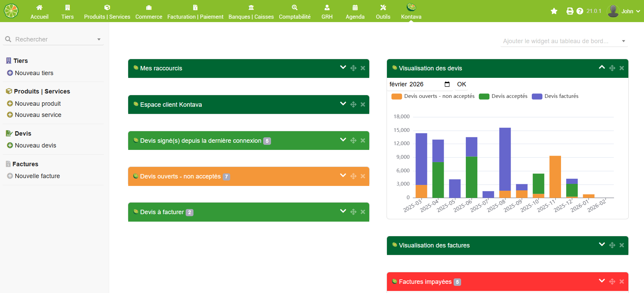Screen dimensions: 644x293
Task: Open the Comptabilité menu
Action: click(x=294, y=11)
